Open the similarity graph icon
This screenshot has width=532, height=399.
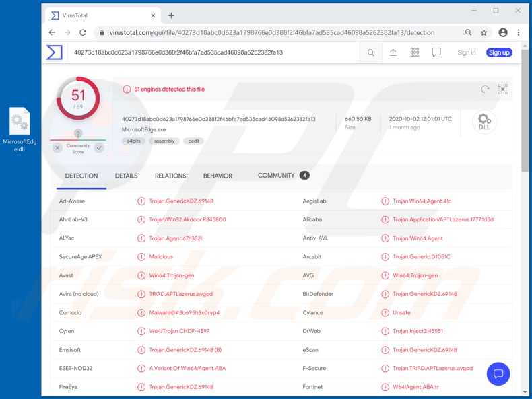[x=502, y=89]
